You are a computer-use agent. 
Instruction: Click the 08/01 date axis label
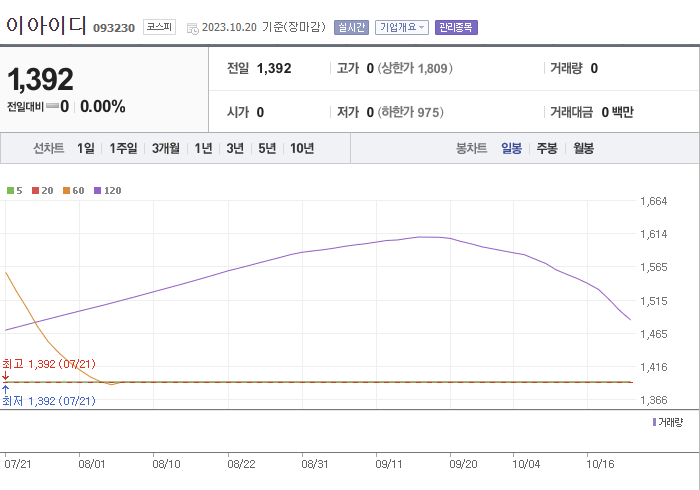[x=92, y=464]
